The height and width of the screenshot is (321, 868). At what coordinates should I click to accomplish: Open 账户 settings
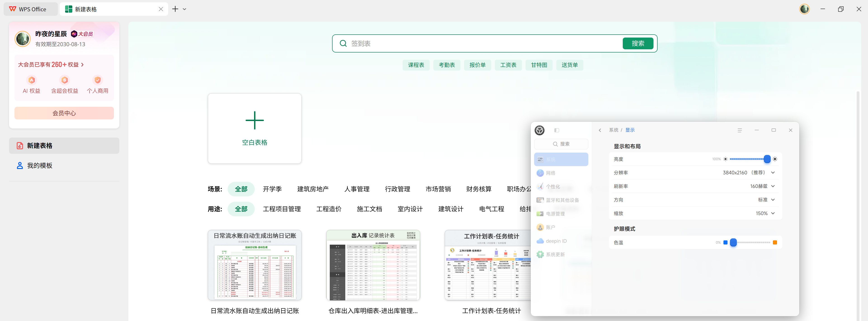coord(561,227)
